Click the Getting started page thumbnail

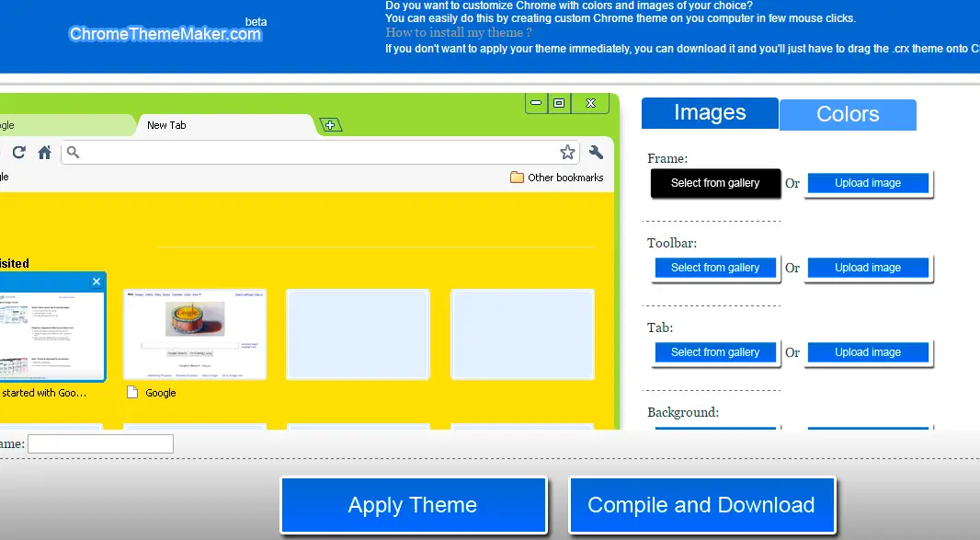(52, 327)
